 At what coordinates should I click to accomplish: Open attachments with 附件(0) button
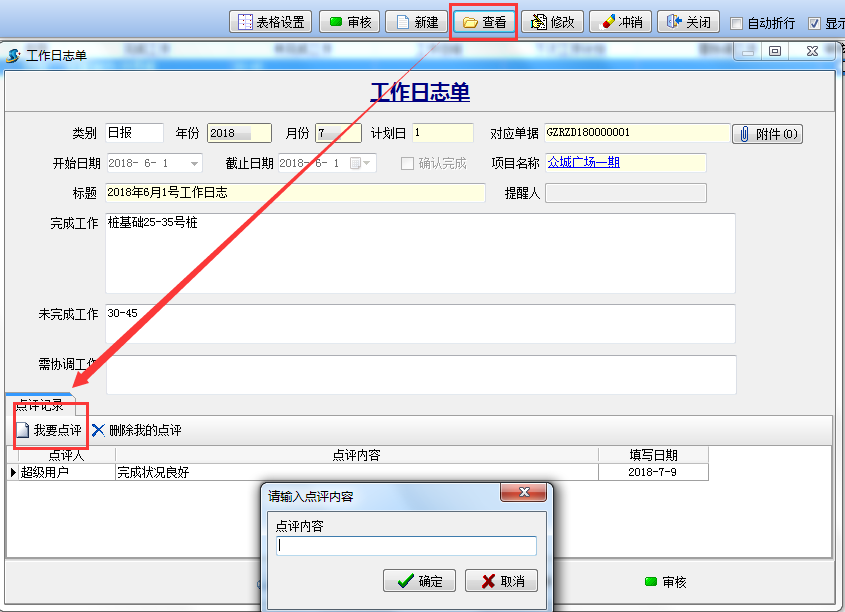tap(767, 134)
